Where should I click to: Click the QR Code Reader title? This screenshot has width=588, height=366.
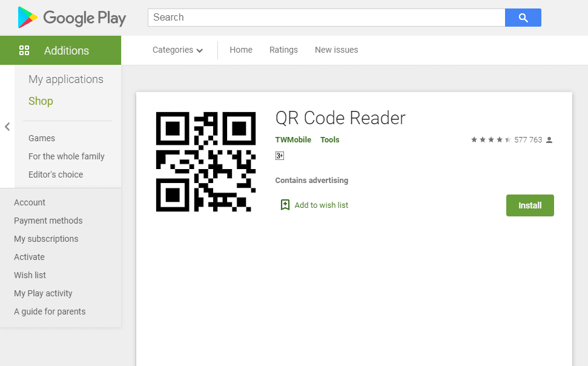[340, 118]
